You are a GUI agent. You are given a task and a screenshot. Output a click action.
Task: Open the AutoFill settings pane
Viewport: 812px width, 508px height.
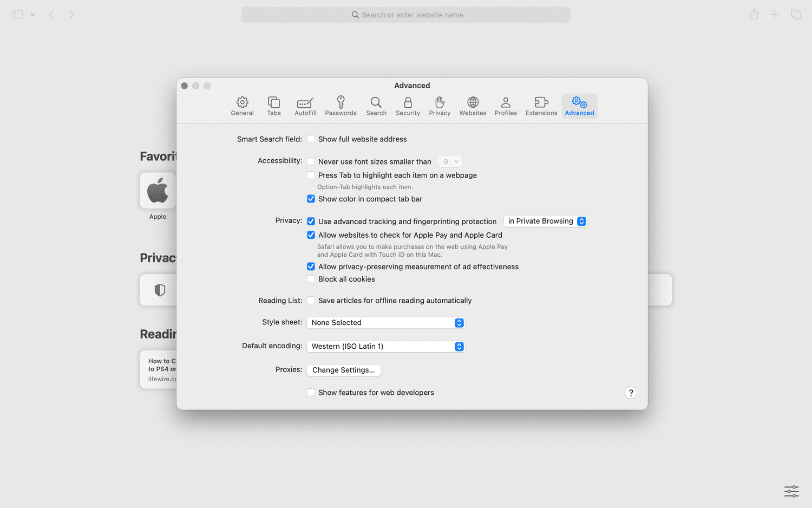pyautogui.click(x=305, y=106)
